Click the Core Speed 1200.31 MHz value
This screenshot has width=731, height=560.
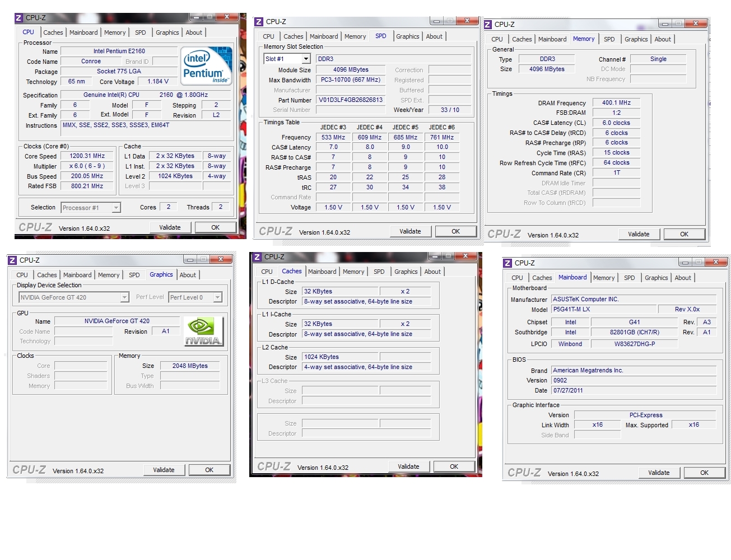pos(87,156)
